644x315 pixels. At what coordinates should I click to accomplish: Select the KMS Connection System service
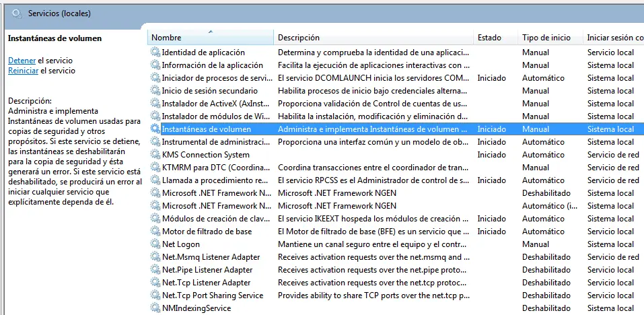click(206, 154)
